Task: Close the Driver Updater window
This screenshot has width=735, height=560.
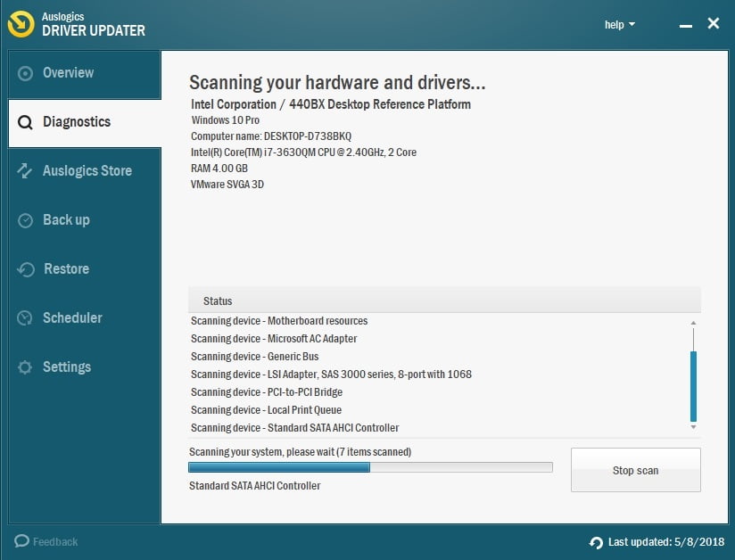Action: [x=714, y=23]
